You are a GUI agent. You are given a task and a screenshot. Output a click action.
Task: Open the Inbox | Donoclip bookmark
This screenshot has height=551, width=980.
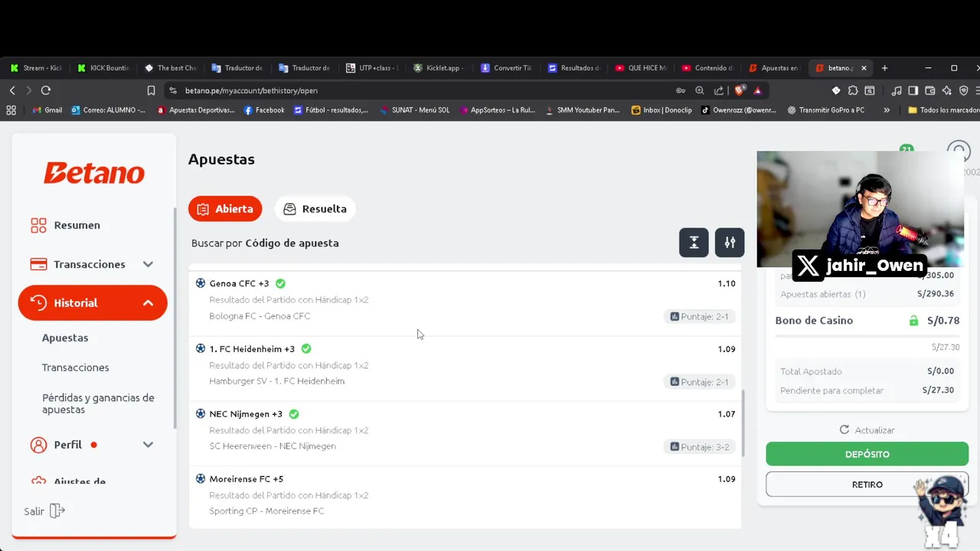click(x=661, y=110)
